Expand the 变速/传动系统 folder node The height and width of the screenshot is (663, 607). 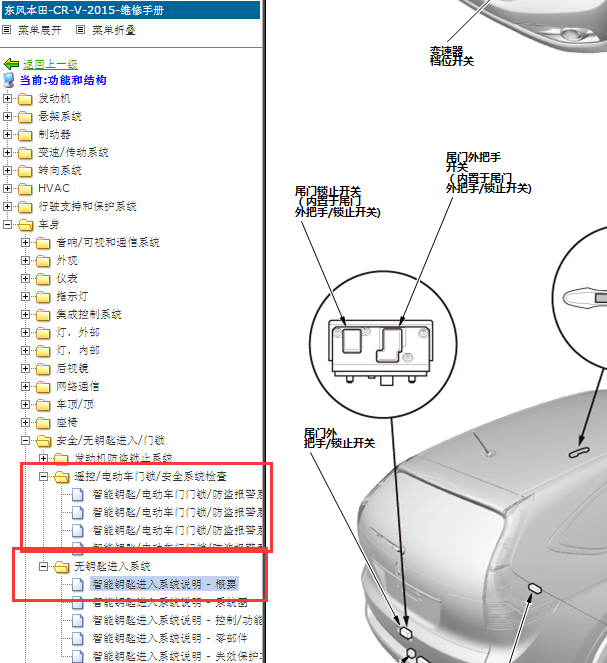[x=7, y=152]
